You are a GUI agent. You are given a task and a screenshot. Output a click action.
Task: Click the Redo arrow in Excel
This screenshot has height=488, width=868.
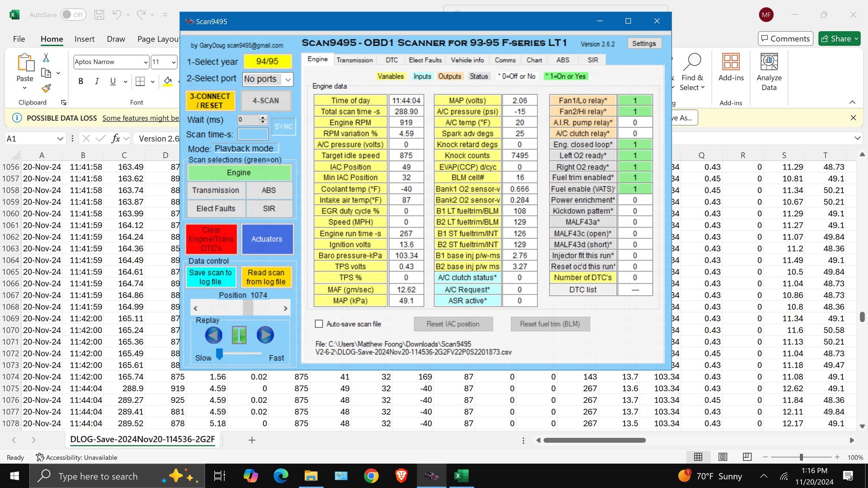click(x=141, y=15)
